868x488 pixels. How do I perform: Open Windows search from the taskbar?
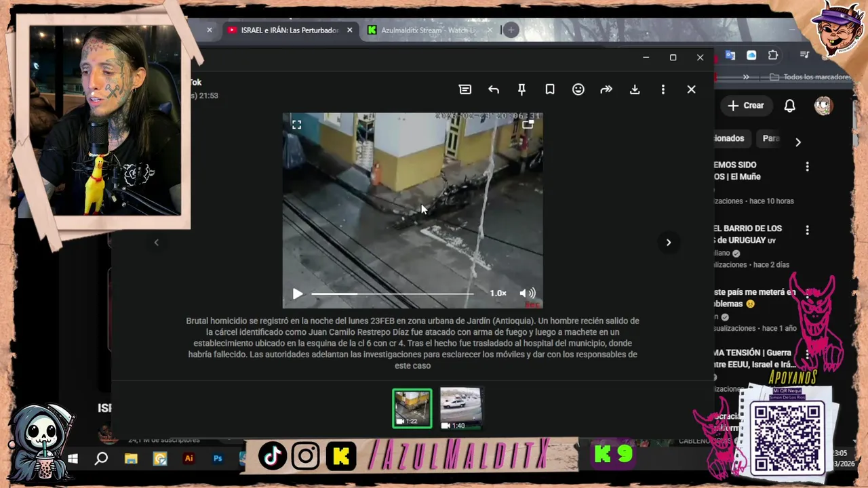pyautogui.click(x=101, y=459)
